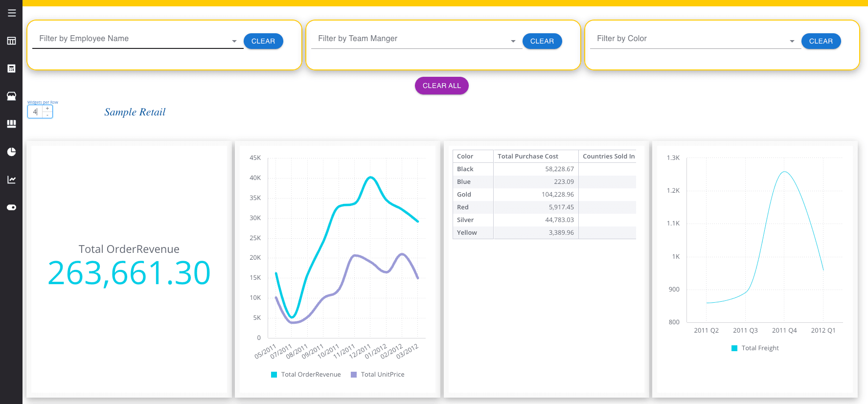Screen dimensions: 868x404
Task: Select the Gold row in color table
Action: point(545,194)
